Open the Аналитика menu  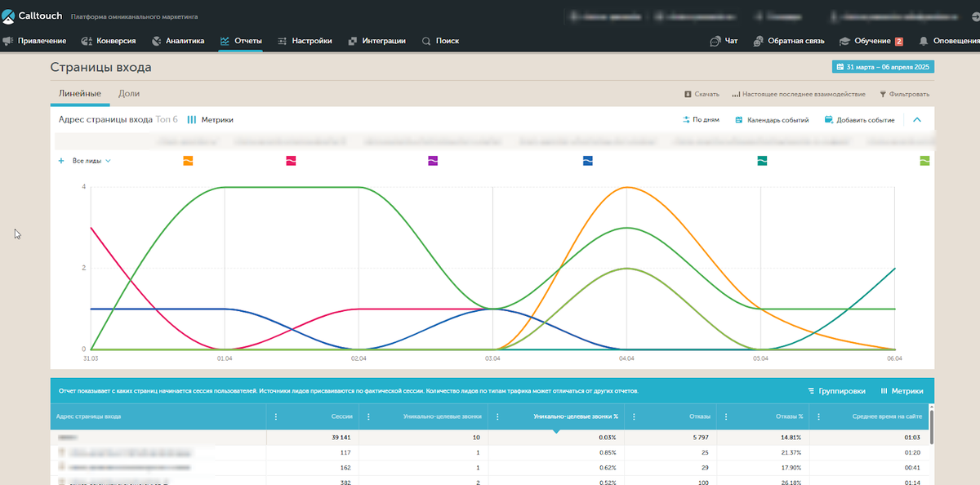point(177,41)
